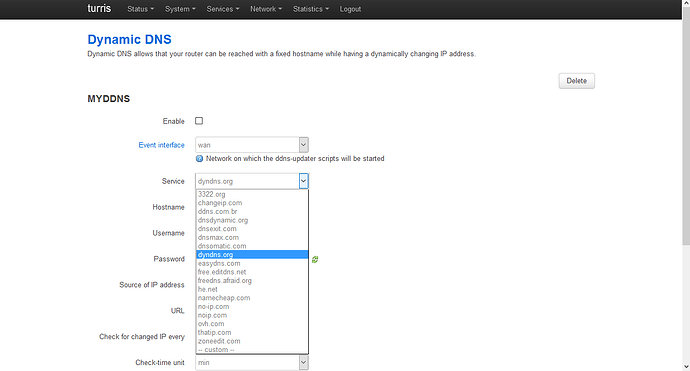The height and width of the screenshot is (371, 690).
Task: Select thatip.com from the service list
Action: (x=252, y=332)
